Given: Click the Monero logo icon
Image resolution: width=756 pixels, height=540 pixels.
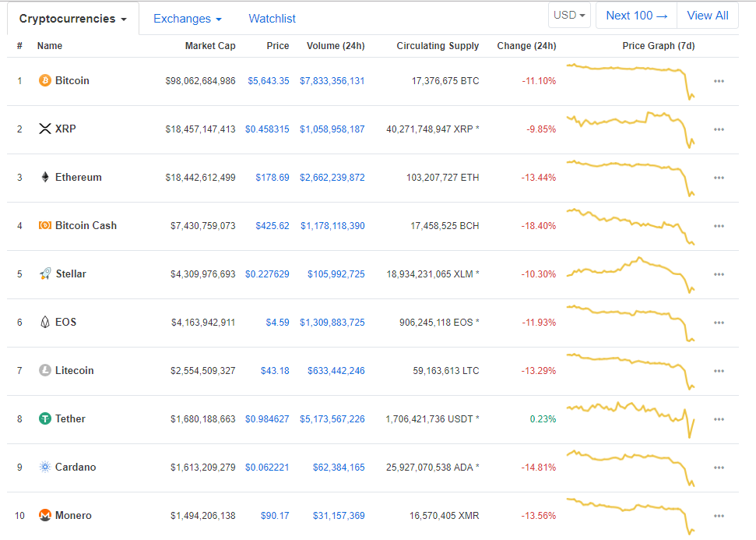Looking at the screenshot, I should [x=45, y=516].
